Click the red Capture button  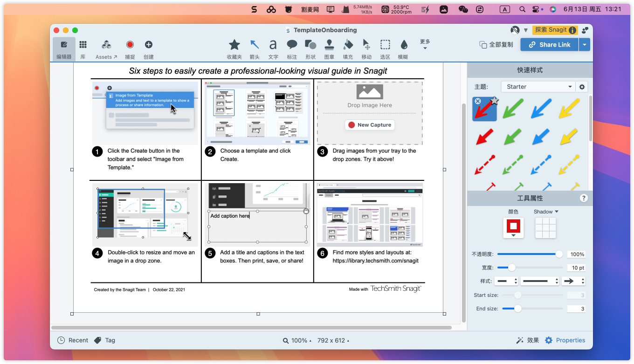[130, 48]
